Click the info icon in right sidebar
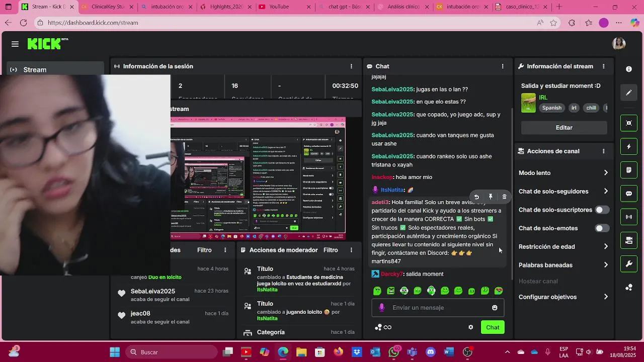Viewport: 644px width, 362px height. [629, 69]
